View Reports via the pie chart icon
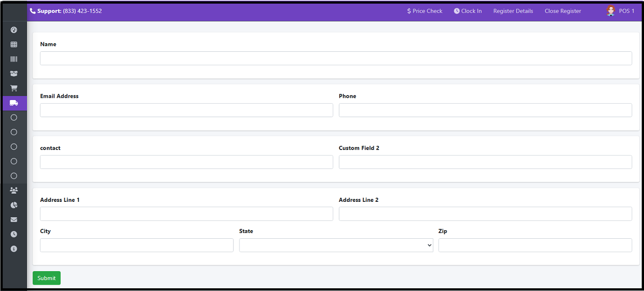Viewport: 644px width, 291px height. click(x=14, y=205)
